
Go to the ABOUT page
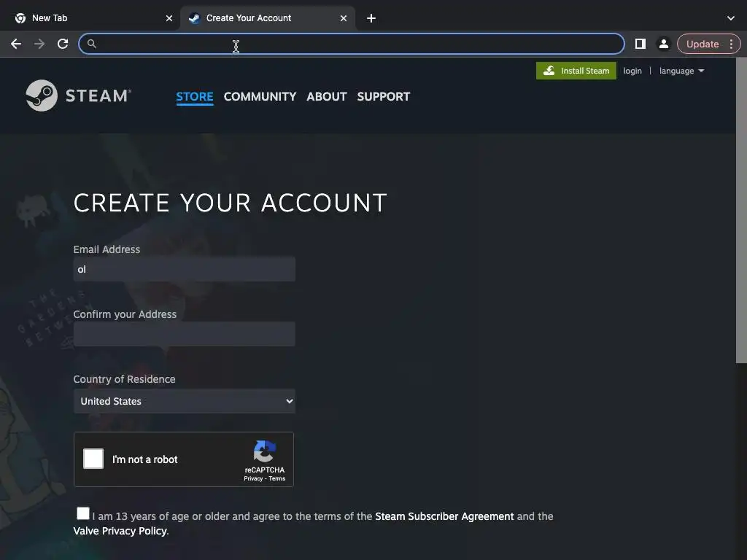point(326,96)
